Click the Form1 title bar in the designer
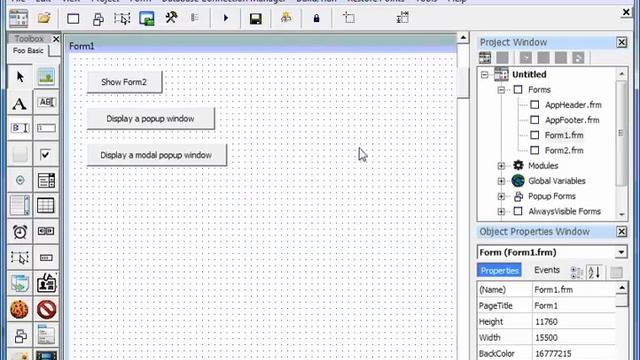640x360 pixels. 261,46
